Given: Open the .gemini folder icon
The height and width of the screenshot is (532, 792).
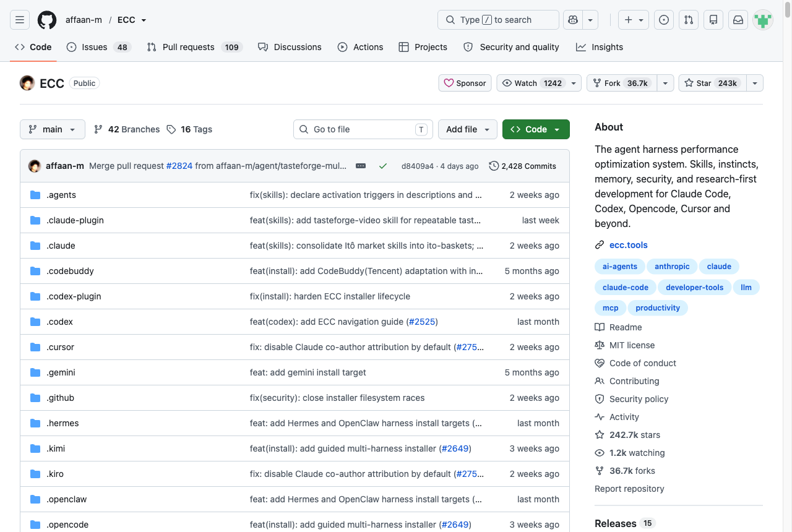Looking at the screenshot, I should pyautogui.click(x=35, y=372).
